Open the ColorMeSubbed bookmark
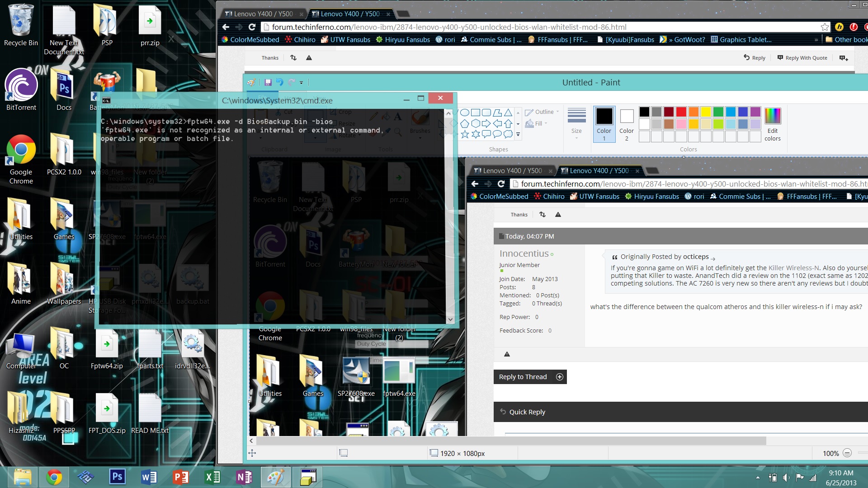Viewport: 868px width, 488px height. tap(250, 40)
